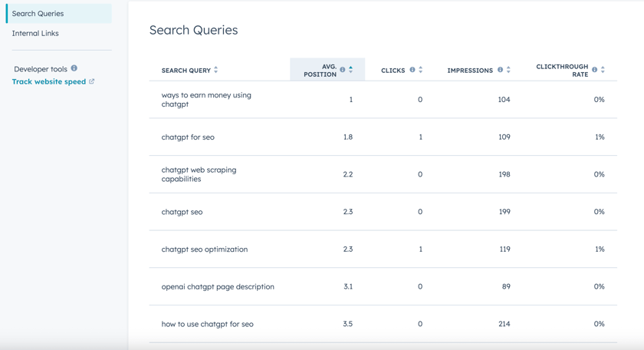This screenshot has width=644, height=350.
Task: Switch to Internal Links in the sidebar
Action: tap(35, 33)
